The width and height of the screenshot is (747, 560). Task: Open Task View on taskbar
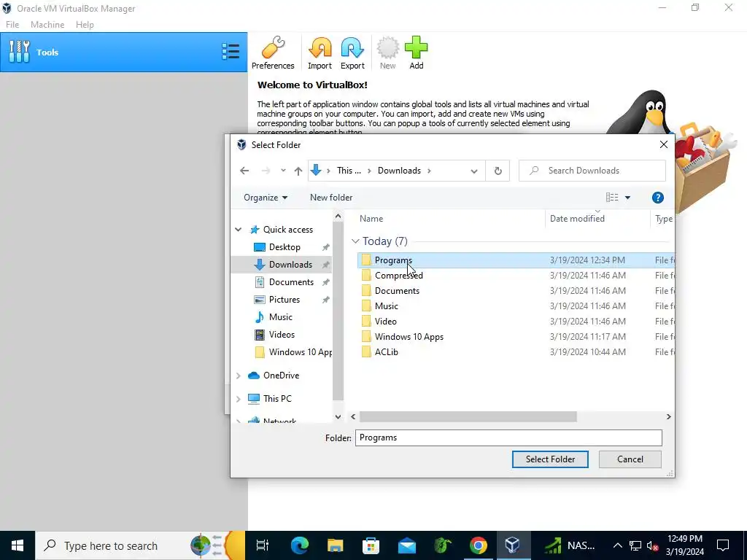pos(262,545)
